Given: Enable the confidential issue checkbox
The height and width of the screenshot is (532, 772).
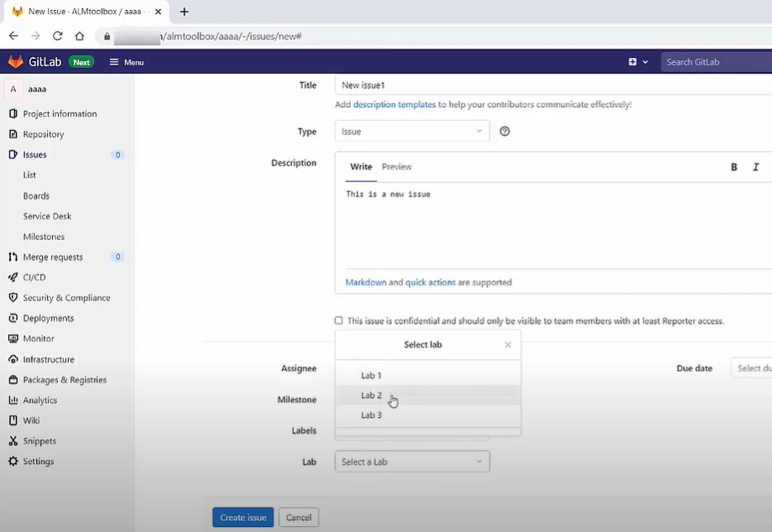Looking at the screenshot, I should click(338, 321).
